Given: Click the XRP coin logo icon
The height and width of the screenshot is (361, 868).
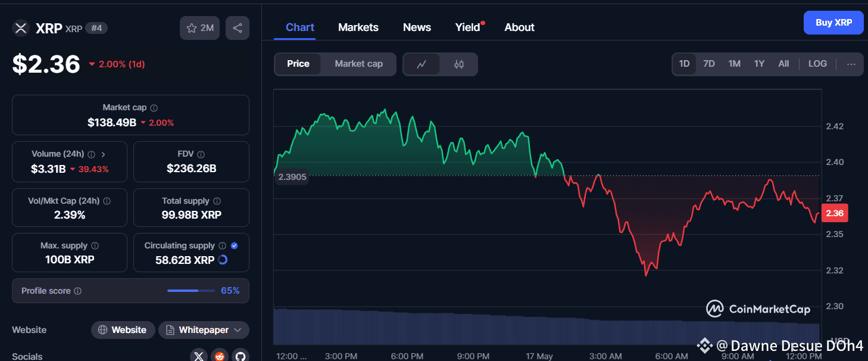Looking at the screenshot, I should 21,28.
